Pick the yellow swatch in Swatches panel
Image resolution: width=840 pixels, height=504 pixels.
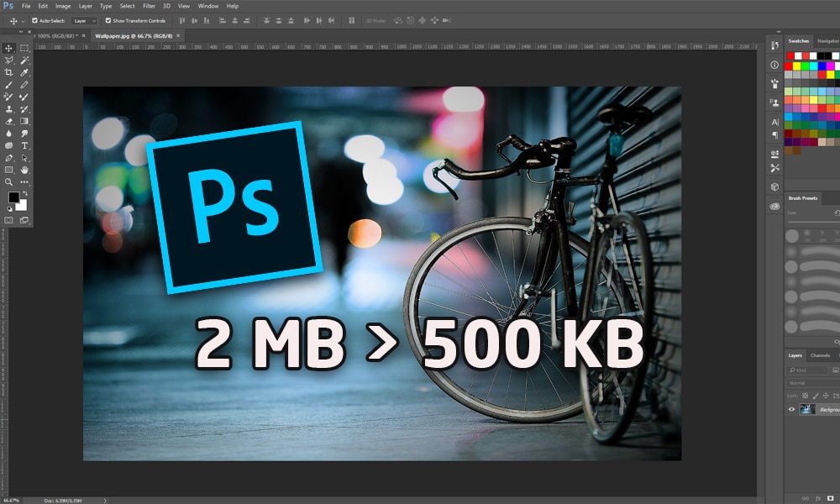[x=796, y=66]
